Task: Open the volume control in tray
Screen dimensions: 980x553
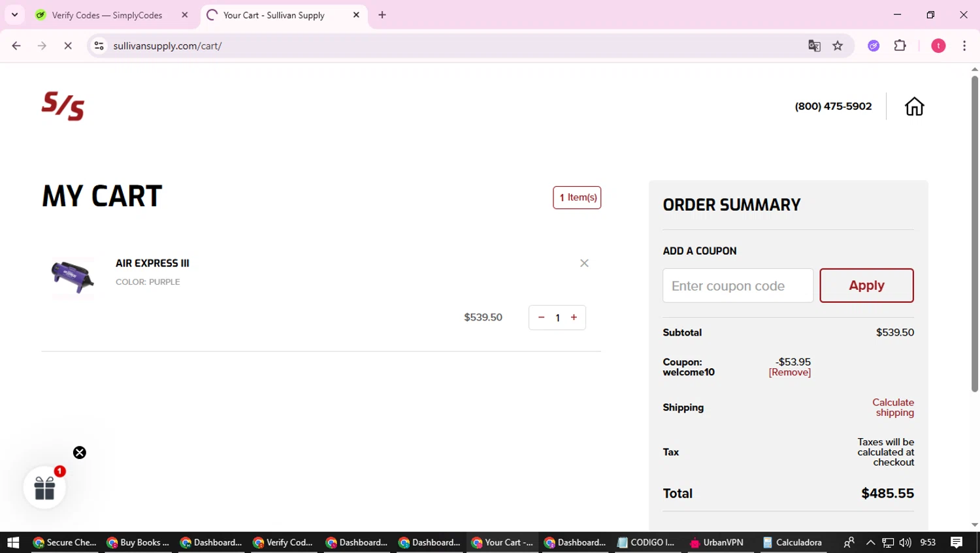Action: coord(905,543)
